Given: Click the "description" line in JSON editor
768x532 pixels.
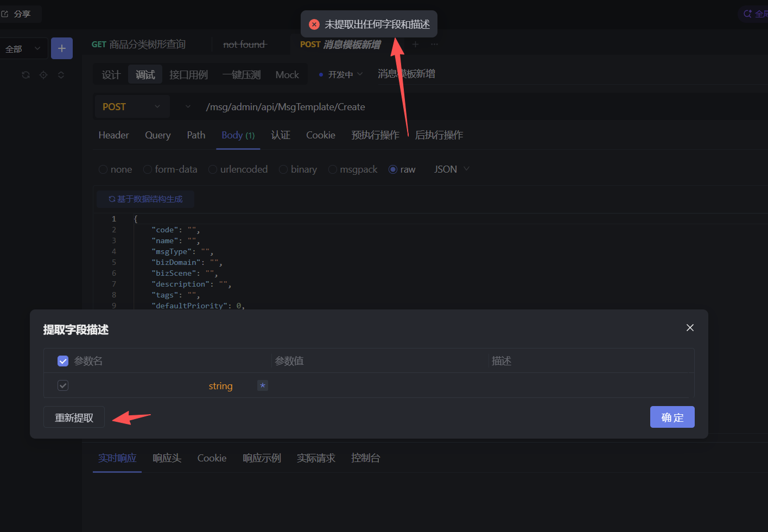Looking at the screenshot, I should [191, 284].
